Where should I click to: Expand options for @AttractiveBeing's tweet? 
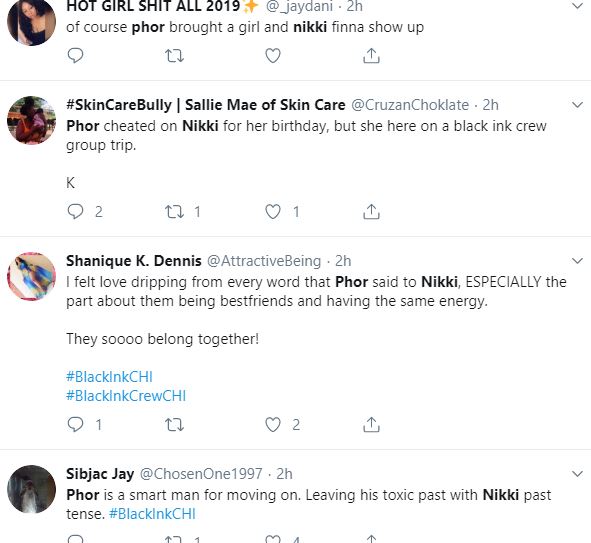(x=577, y=261)
